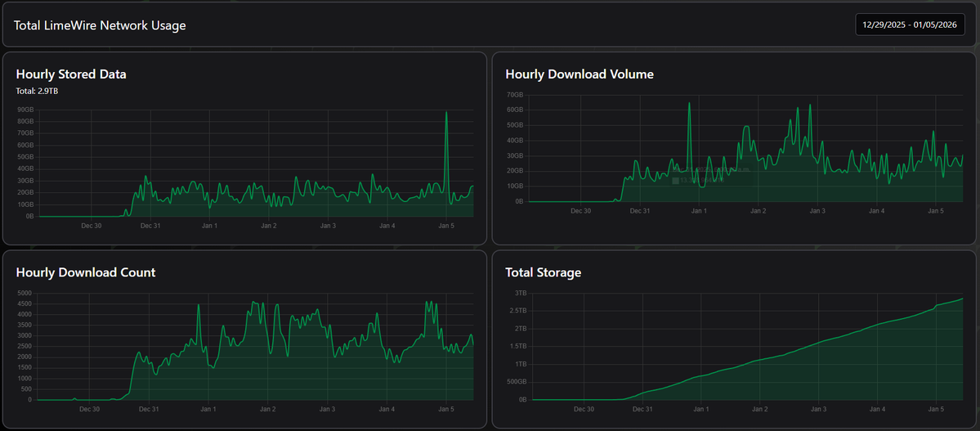The image size is (980, 431).
Task: Click the tall Jan 5 spike peak in Hourly Stored Data
Action: [446, 113]
